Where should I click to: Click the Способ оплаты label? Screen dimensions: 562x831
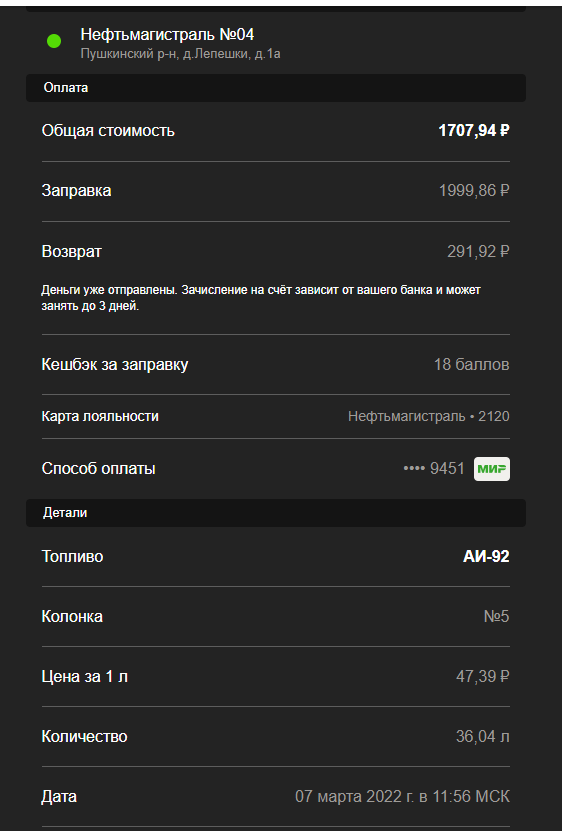click(x=99, y=468)
